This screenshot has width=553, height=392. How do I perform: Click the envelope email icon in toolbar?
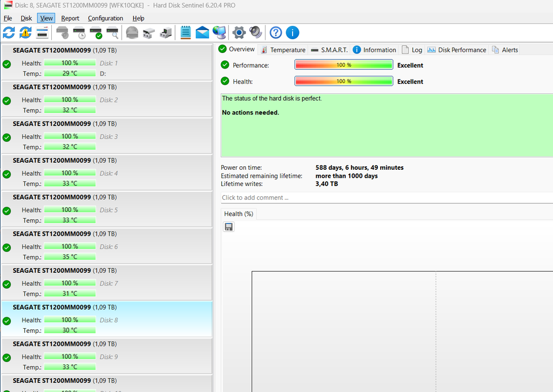[202, 32]
